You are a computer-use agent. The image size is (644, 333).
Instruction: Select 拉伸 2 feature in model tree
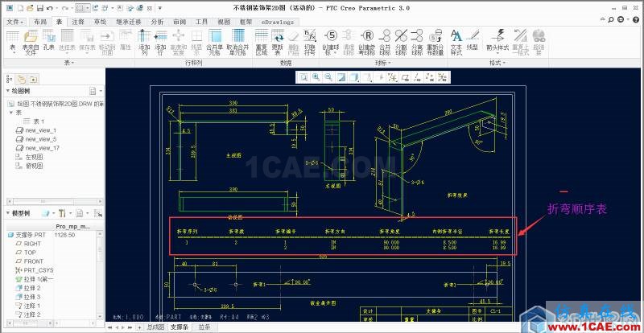point(33,287)
